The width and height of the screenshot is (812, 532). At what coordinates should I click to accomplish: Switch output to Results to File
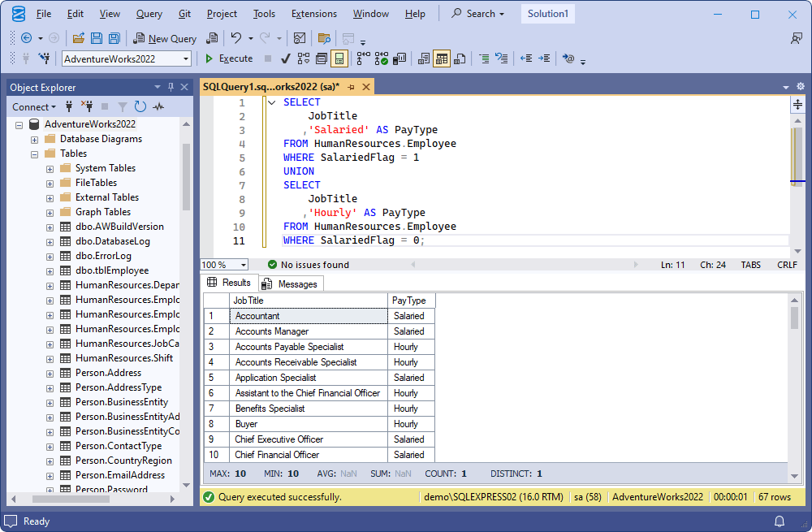coord(460,58)
